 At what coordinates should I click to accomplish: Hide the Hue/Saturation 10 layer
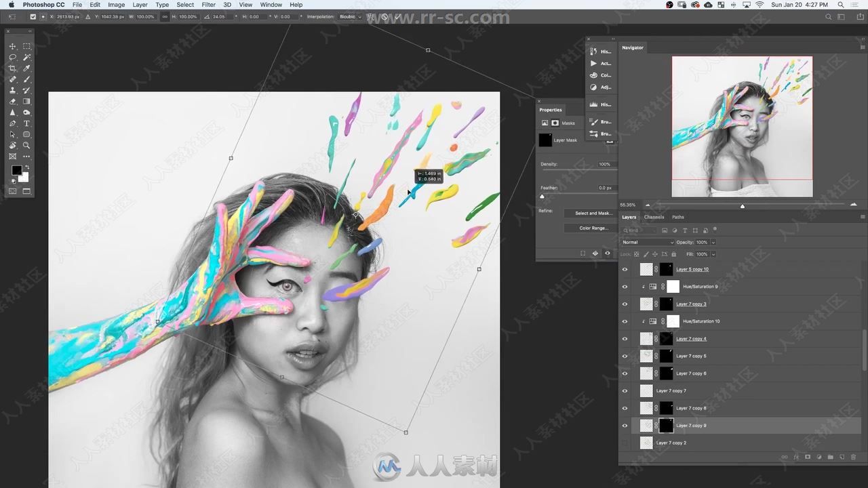coord(625,321)
